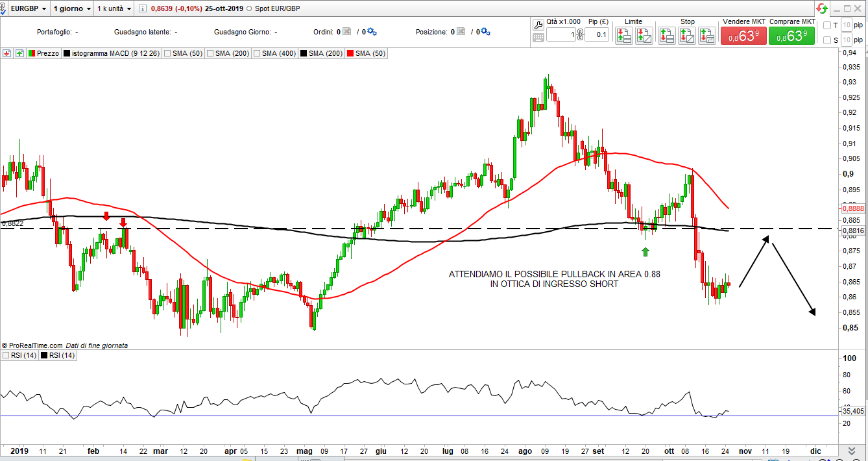This screenshot has width=868, height=461.
Task: Click the red-green refresh arrows icon
Action: coord(823,8)
